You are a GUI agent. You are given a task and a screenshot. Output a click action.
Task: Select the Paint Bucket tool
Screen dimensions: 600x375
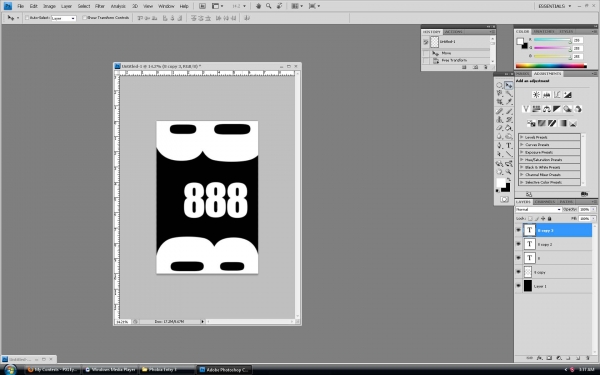click(509, 128)
